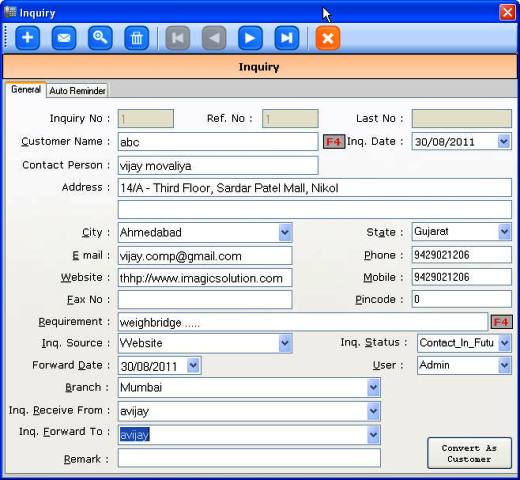Image resolution: width=520 pixels, height=480 pixels.
Task: Click into the Remark text field
Action: coord(249,458)
